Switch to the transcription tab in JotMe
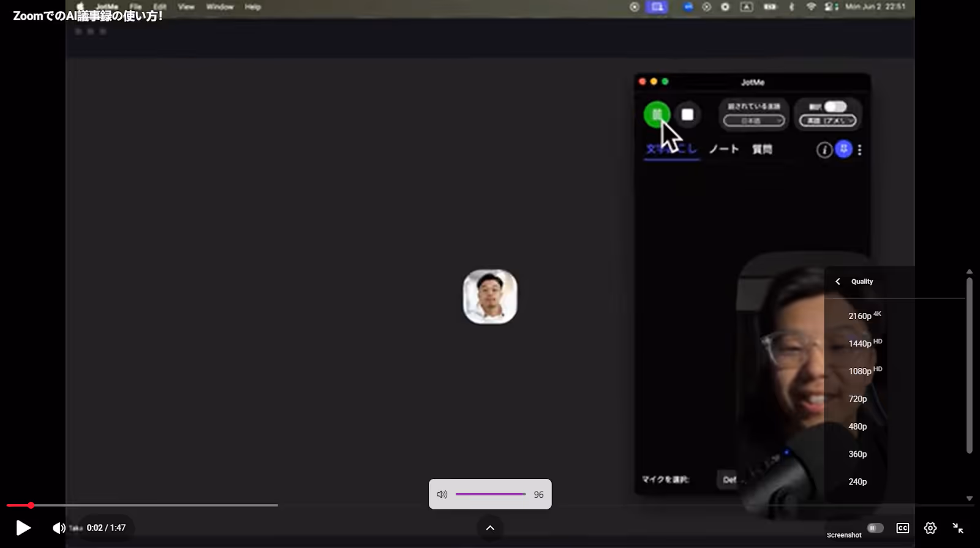The width and height of the screenshot is (980, 548). click(671, 149)
